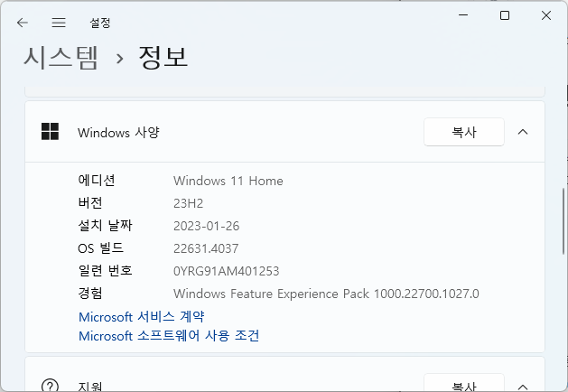The image size is (568, 392).
Task: Go back with the arrow icon
Action: (x=23, y=23)
